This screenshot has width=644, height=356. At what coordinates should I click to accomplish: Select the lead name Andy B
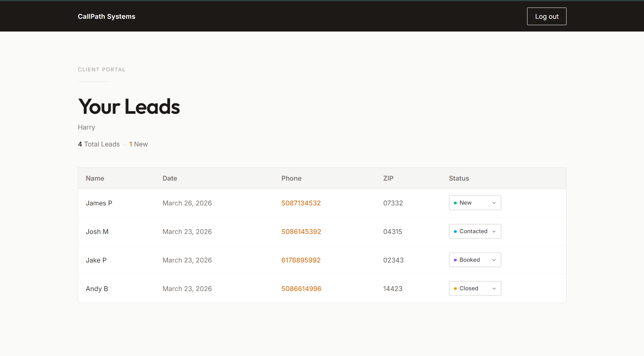(x=97, y=288)
